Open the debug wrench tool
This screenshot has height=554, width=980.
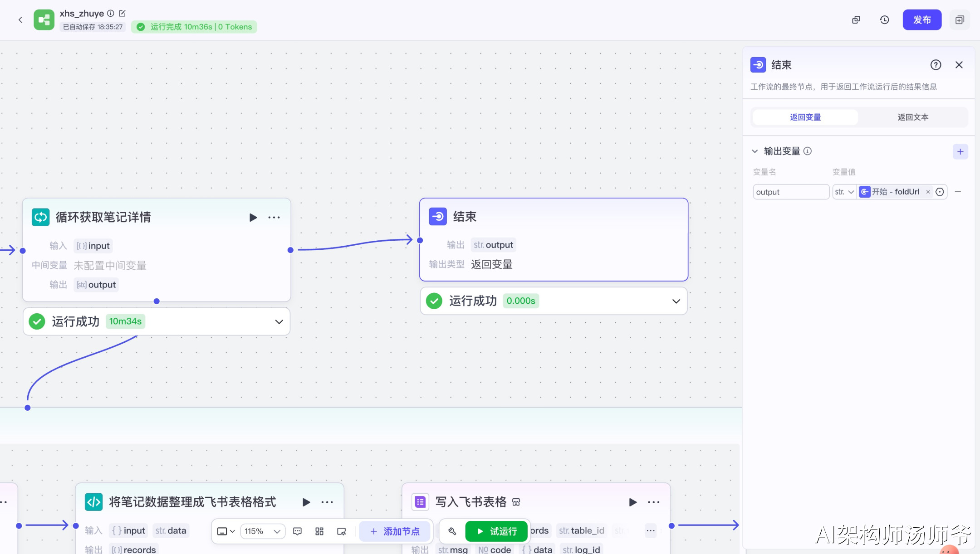452,531
